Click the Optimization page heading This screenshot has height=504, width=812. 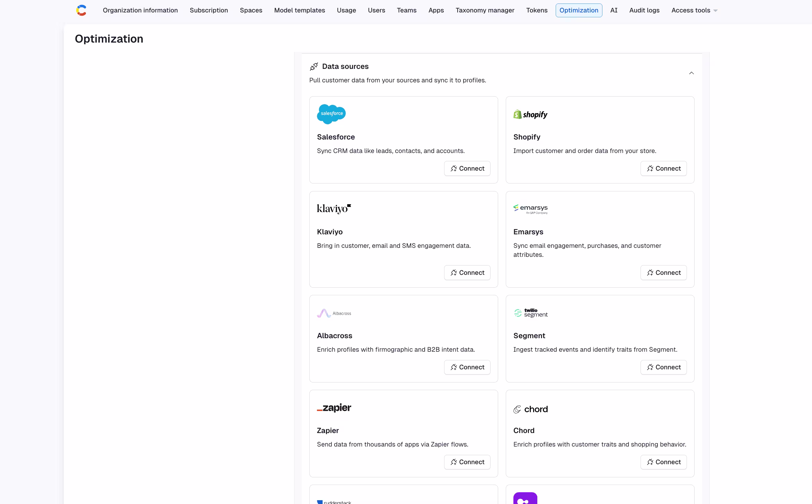point(109,39)
